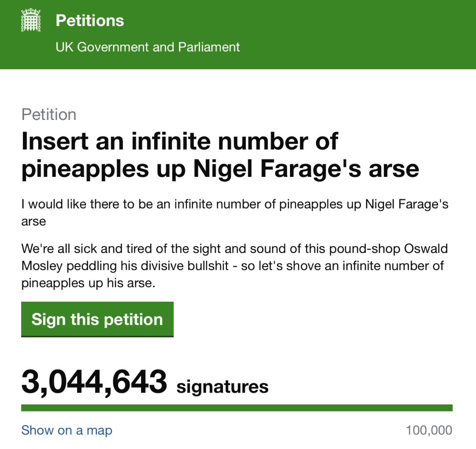Viewport: 476px width, 449px height.
Task: Click the standalone word arse under first sentence
Action: (x=33, y=221)
